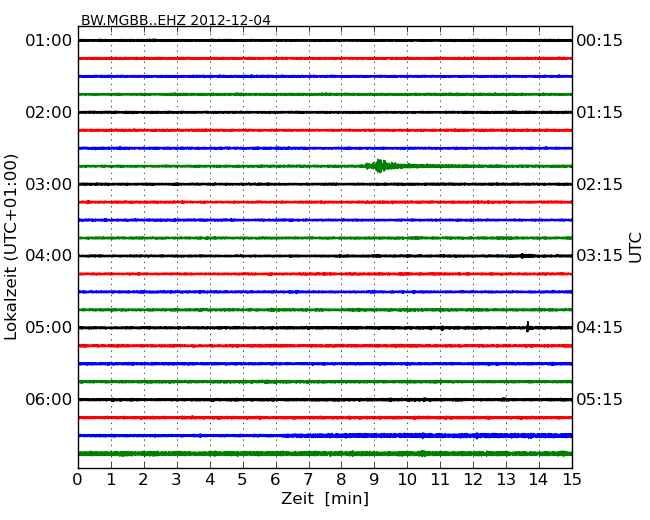The width and height of the screenshot is (650, 520).
Task: Click the Lokalzeit (UTC+01:00) axis label
Action: pos(11,247)
